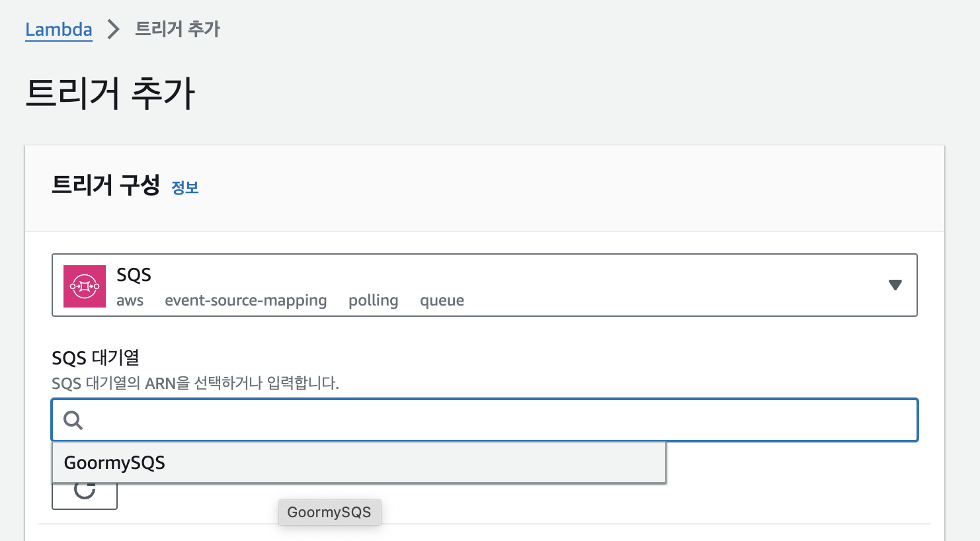Open the 정보 info link
The height and width of the screenshot is (541, 980).
(185, 188)
